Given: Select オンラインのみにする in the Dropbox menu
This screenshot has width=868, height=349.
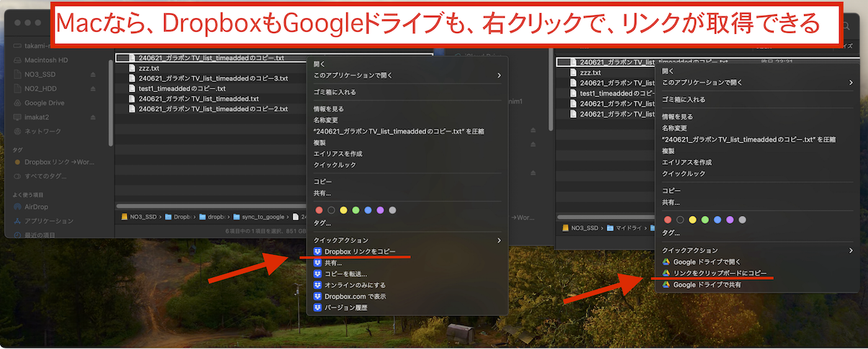Looking at the screenshot, I should coord(356,285).
